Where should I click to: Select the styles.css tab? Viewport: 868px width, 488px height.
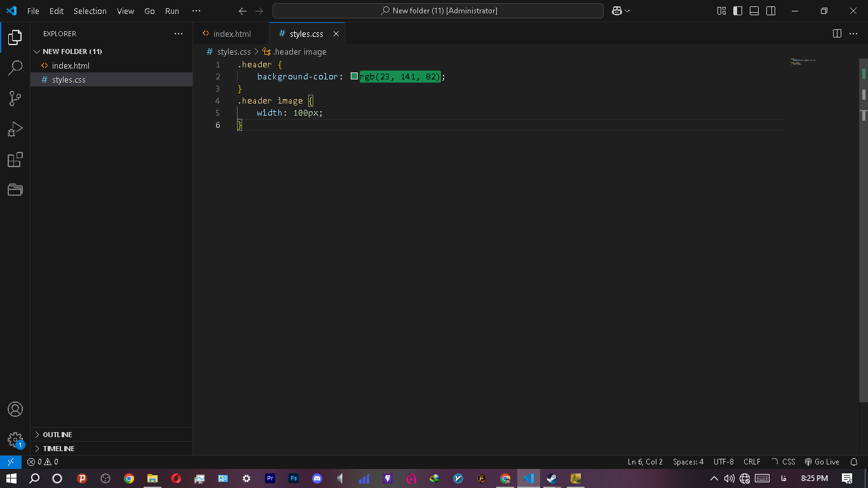pyautogui.click(x=306, y=34)
